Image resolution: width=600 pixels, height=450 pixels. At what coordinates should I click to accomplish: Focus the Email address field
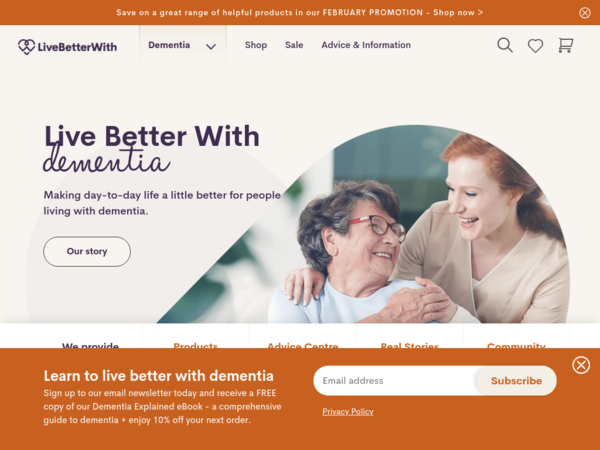coord(395,381)
